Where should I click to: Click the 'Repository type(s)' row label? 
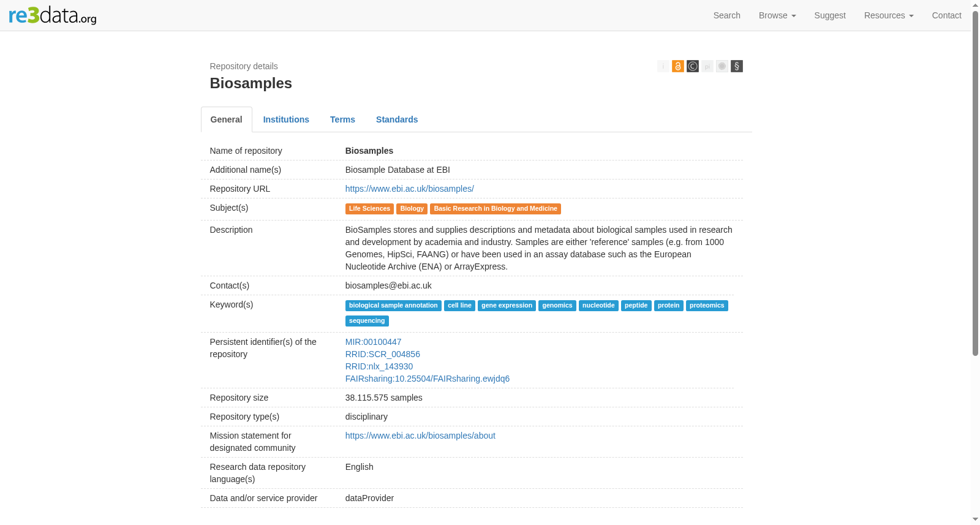(244, 417)
